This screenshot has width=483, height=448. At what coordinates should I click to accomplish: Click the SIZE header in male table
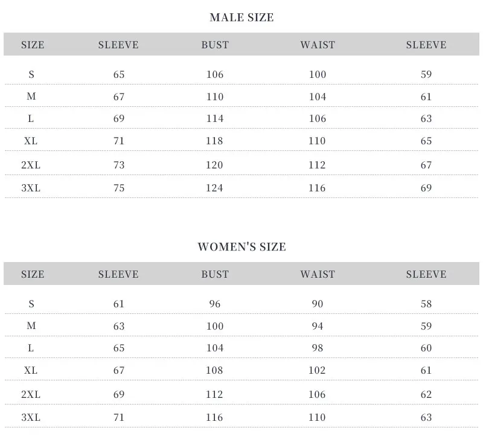tap(33, 45)
